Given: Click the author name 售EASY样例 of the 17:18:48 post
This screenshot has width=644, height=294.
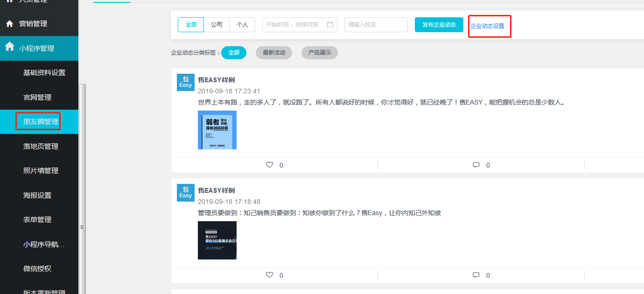Looking at the screenshot, I should click(x=217, y=190).
